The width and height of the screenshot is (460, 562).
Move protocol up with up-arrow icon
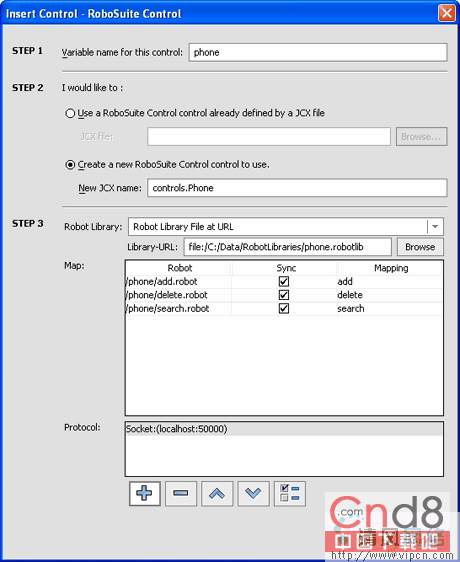pos(217,494)
